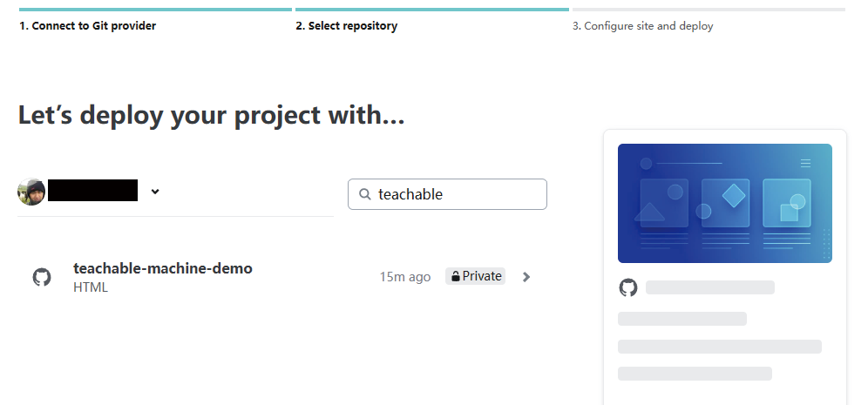Open repository using right chevron arrow

pyautogui.click(x=526, y=277)
